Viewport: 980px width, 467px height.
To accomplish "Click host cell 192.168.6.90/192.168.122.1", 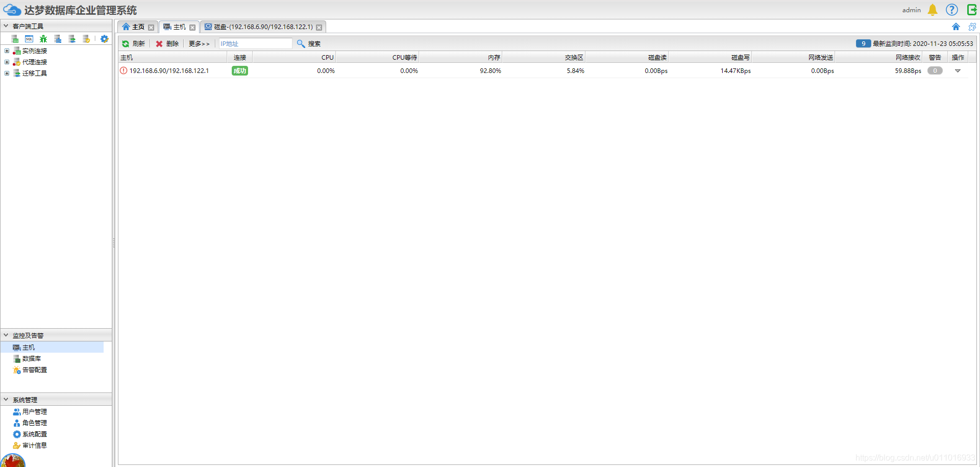I will click(169, 70).
